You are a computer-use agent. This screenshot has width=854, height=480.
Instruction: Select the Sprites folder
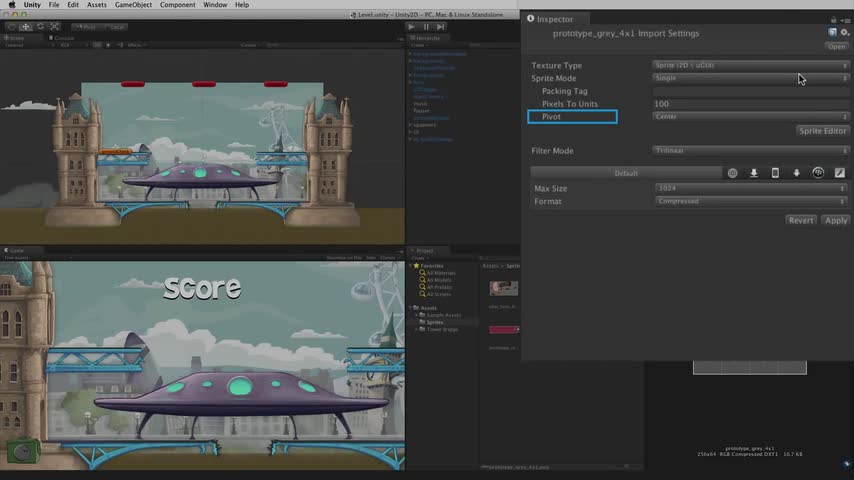(x=430, y=323)
